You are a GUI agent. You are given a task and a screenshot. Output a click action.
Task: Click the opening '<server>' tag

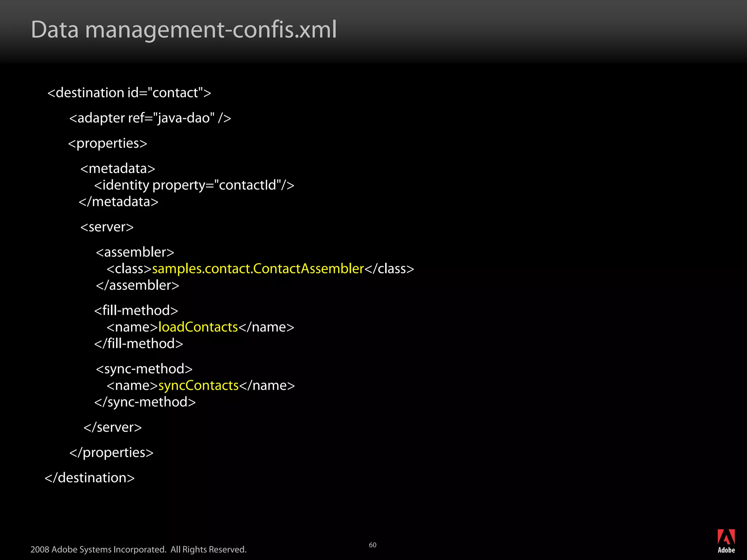pyautogui.click(x=107, y=227)
